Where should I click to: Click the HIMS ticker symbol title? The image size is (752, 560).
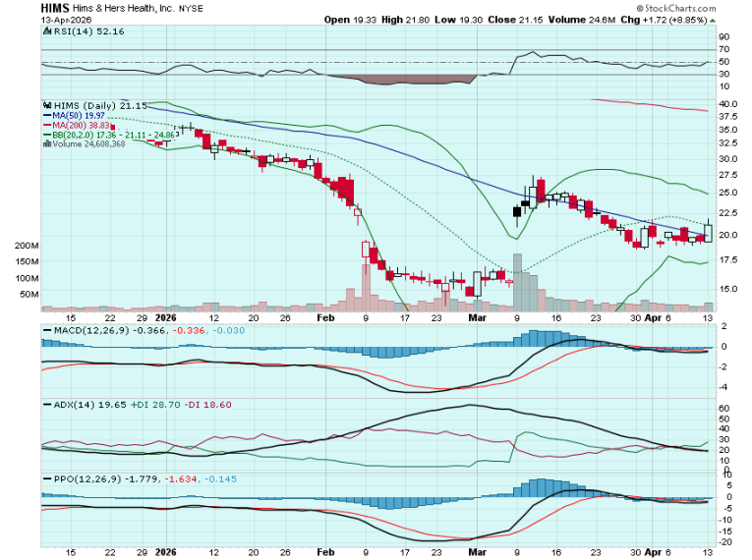55,7
